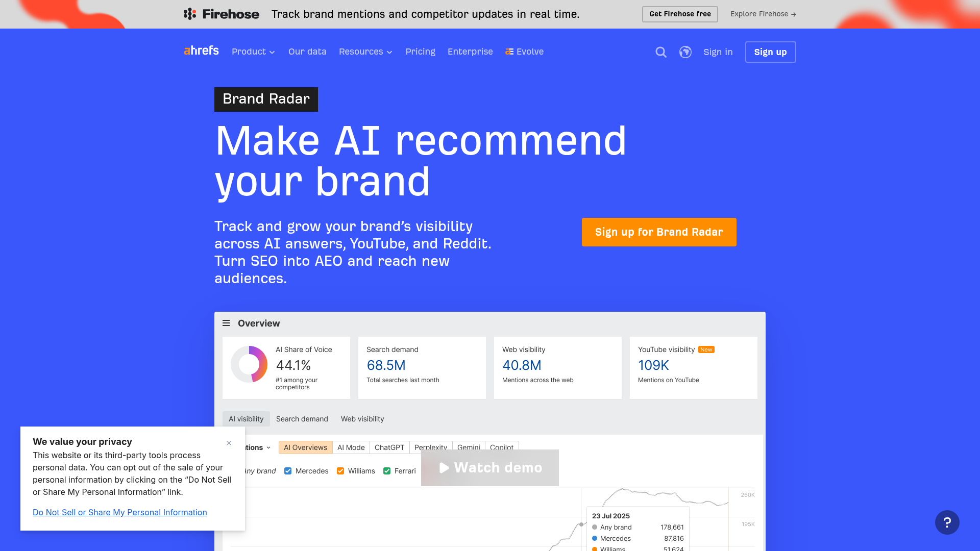Click the Firehose logo in banner
The height and width of the screenshot is (551, 980).
pos(221,14)
